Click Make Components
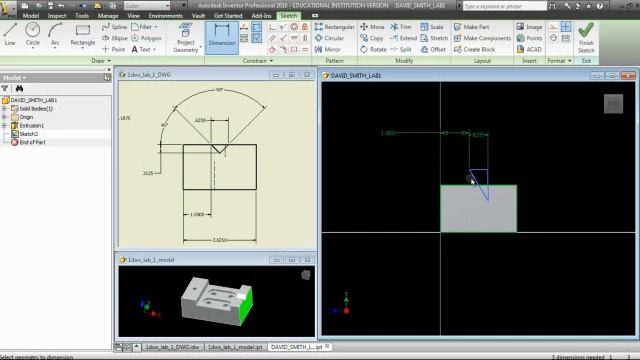Screen dimensions: 640x360 pyautogui.click(x=482, y=38)
